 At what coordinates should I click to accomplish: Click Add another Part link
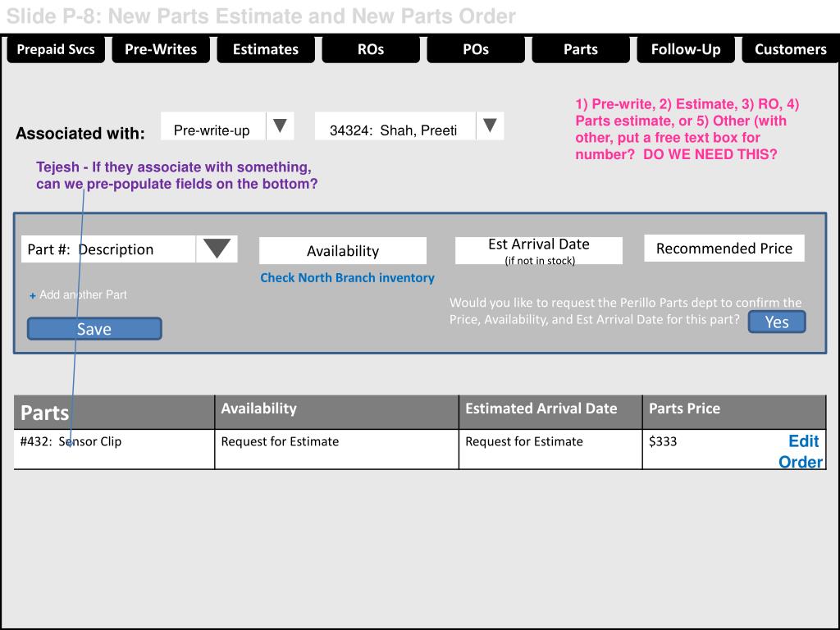point(78,294)
